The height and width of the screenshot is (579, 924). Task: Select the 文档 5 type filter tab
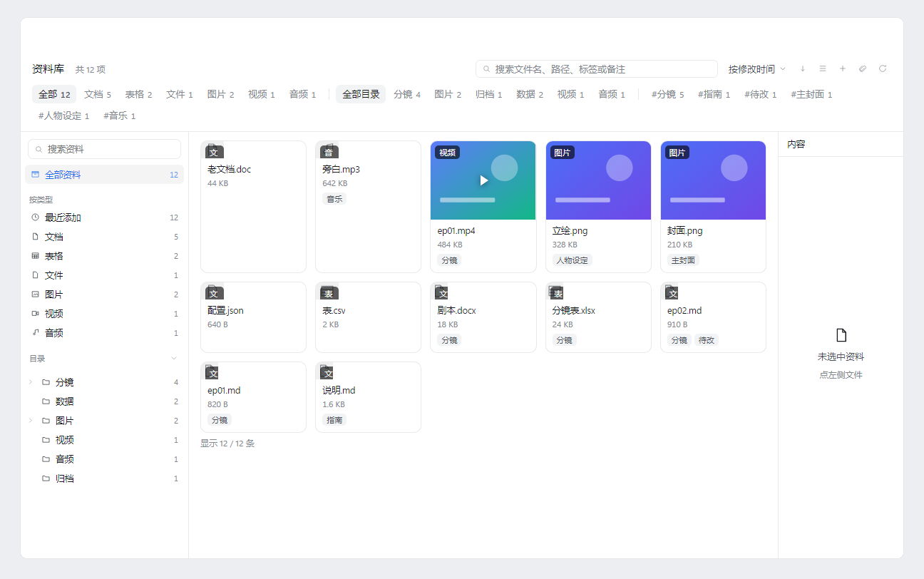pyautogui.click(x=98, y=94)
